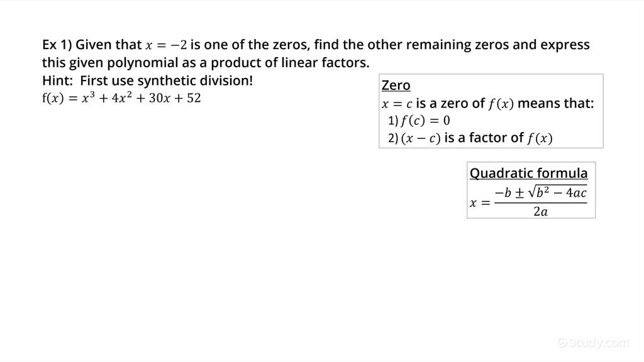644x362 pixels.
Task: Click the 'means that:' text in Zero box
Action: click(x=556, y=104)
